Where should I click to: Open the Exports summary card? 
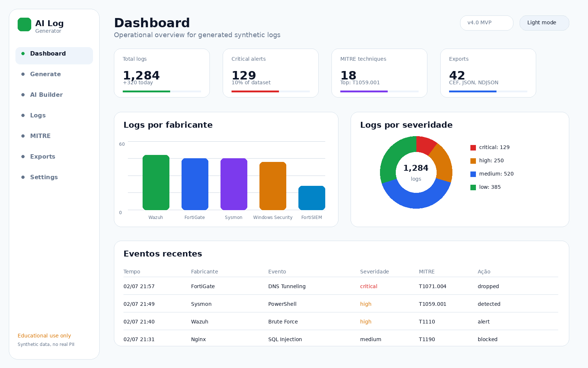(x=488, y=73)
